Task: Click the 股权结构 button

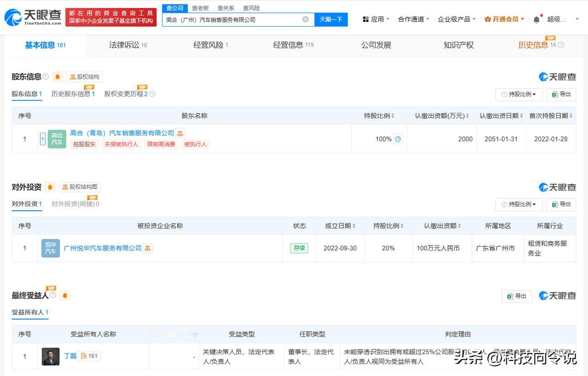Action: tap(85, 77)
